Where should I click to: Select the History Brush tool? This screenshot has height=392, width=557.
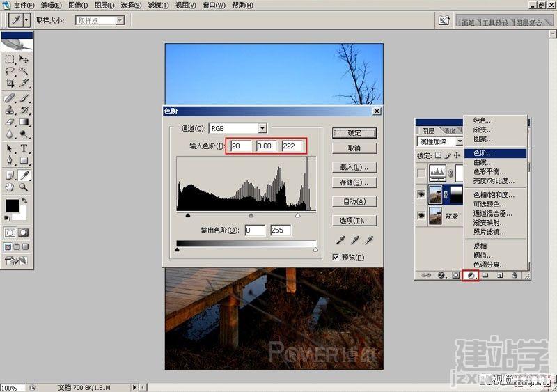point(24,110)
